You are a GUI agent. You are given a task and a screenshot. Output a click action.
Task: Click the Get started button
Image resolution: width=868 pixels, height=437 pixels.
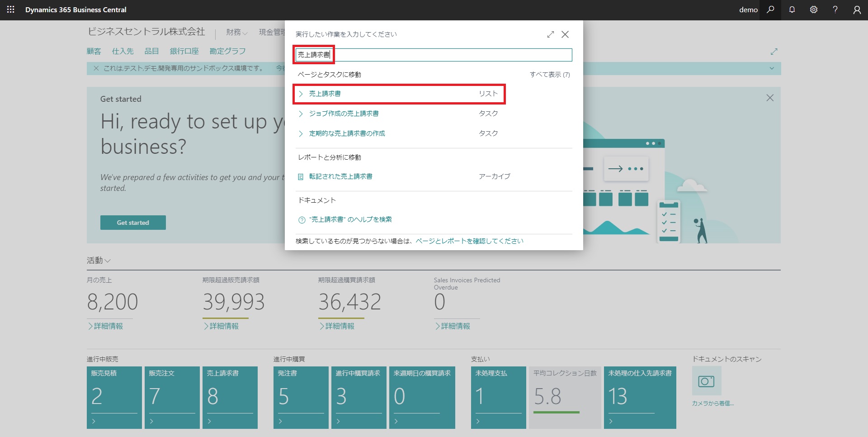pyautogui.click(x=133, y=223)
